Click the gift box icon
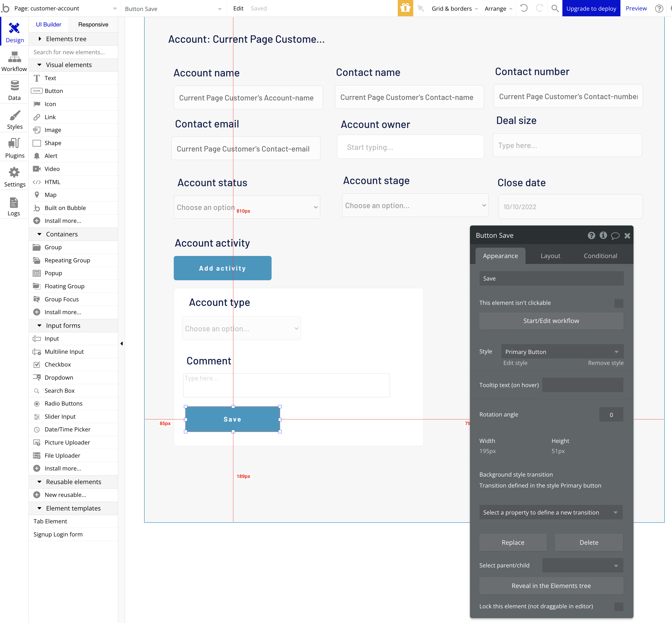The width and height of the screenshot is (672, 623). click(405, 8)
